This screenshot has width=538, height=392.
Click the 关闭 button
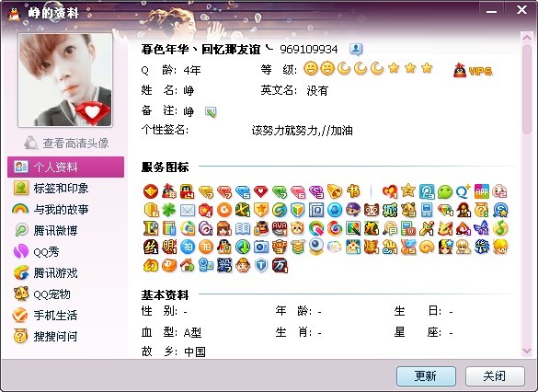(495, 375)
